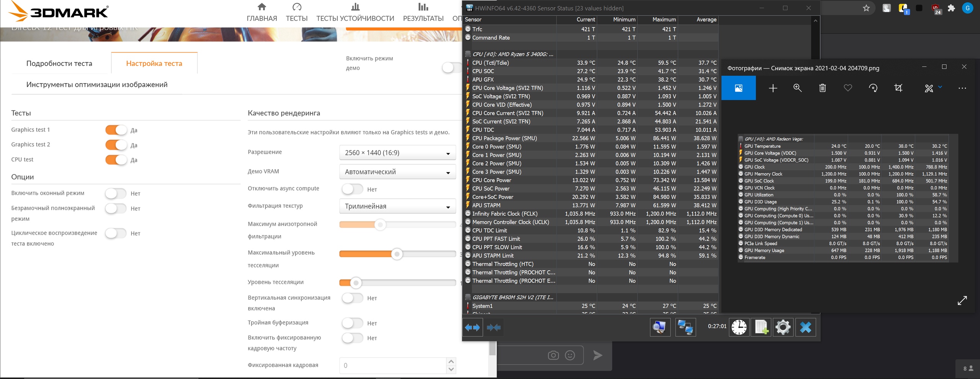Decrease fixed frame rate with down arrow
The image size is (980, 379).
pyautogui.click(x=451, y=369)
